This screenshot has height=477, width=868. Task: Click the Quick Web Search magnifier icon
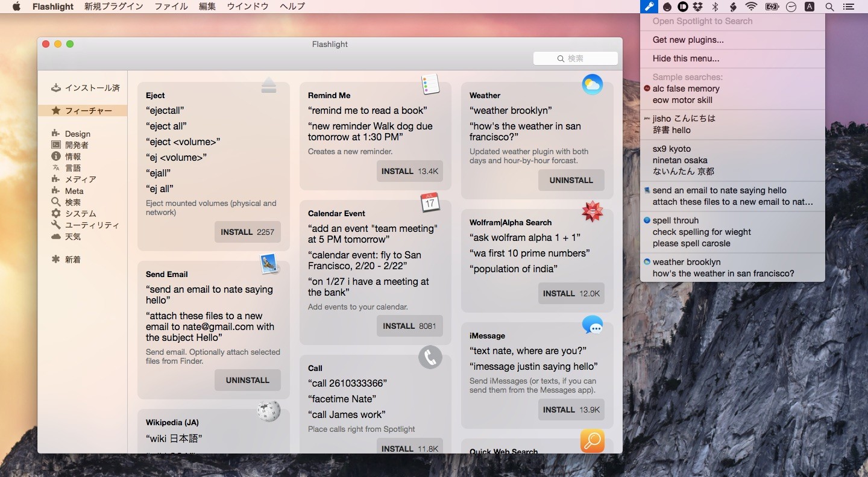pyautogui.click(x=593, y=441)
